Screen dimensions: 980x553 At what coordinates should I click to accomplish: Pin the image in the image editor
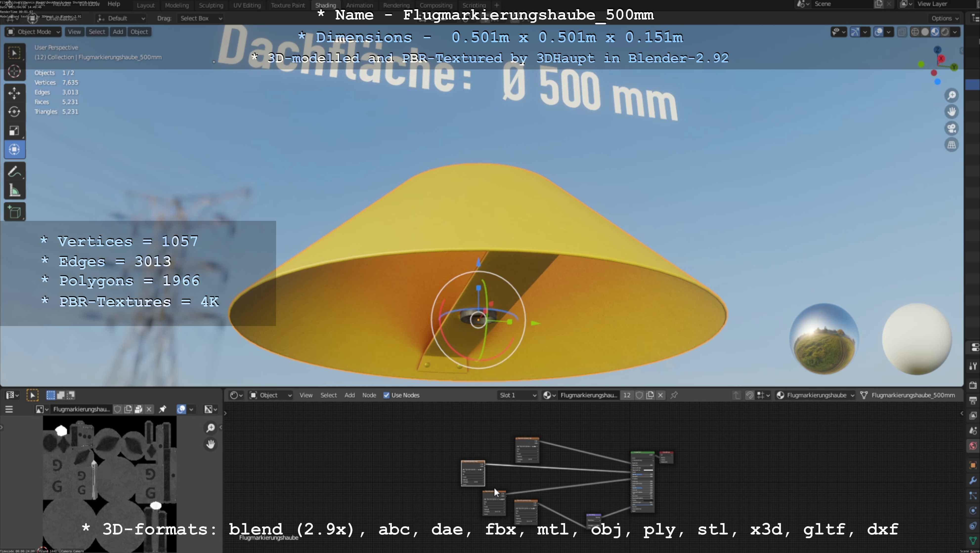coord(162,409)
